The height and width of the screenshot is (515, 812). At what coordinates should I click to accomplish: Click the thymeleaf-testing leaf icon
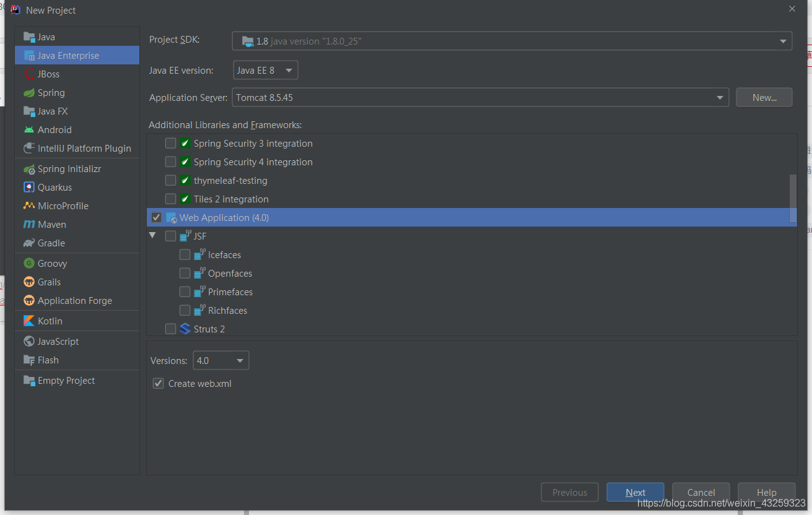pos(185,181)
